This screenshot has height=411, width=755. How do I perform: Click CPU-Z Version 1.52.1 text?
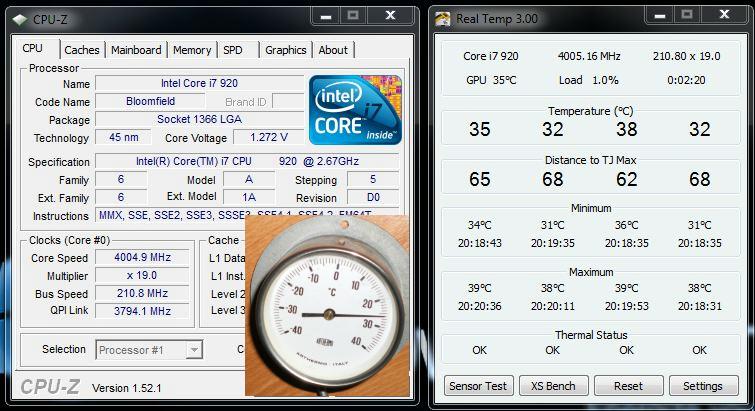pos(127,388)
